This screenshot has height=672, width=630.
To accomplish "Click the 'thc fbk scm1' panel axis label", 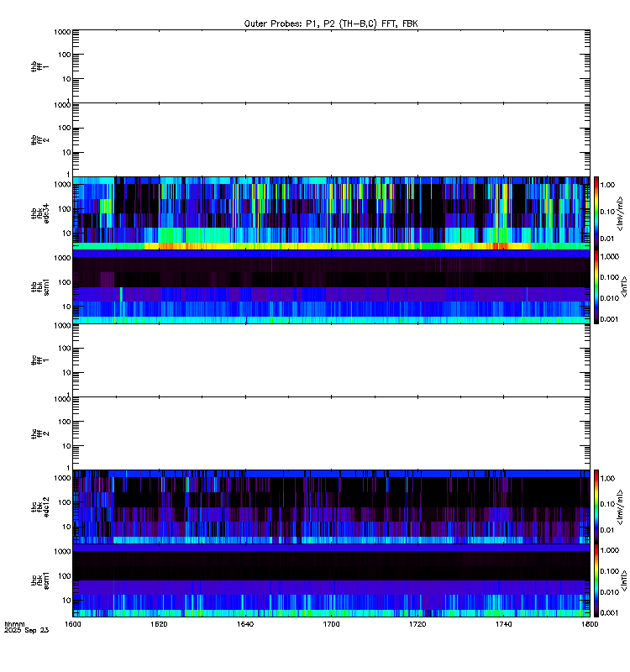I will 39,580.
